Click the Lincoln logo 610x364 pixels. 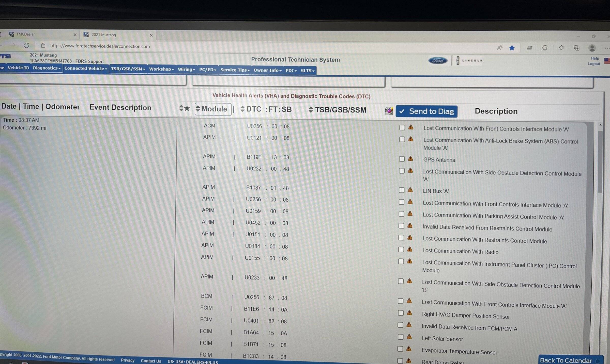point(469,61)
